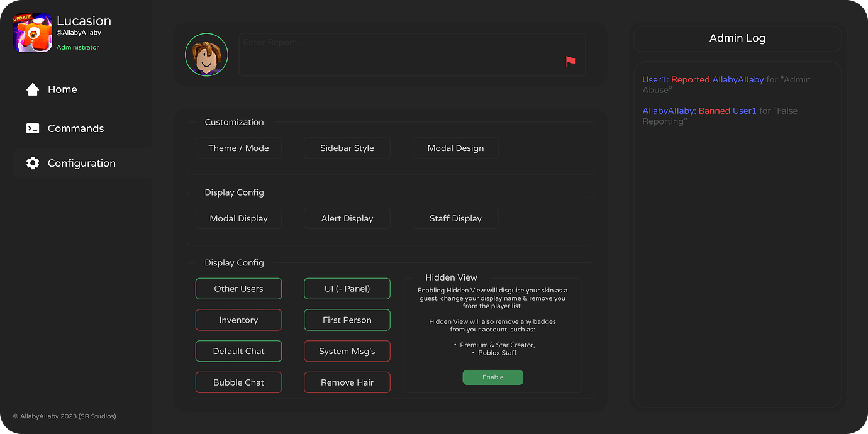Click the Hidden View heading
The width and height of the screenshot is (868, 434).
tap(451, 277)
